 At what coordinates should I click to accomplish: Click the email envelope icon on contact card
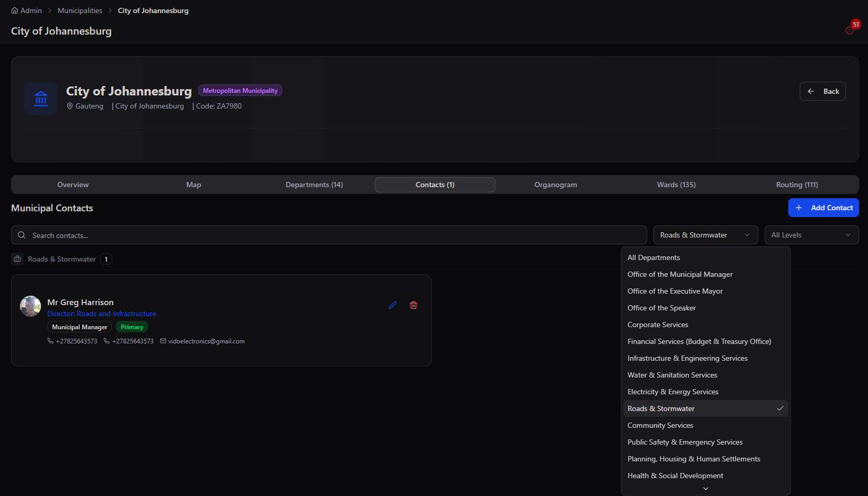click(x=163, y=341)
